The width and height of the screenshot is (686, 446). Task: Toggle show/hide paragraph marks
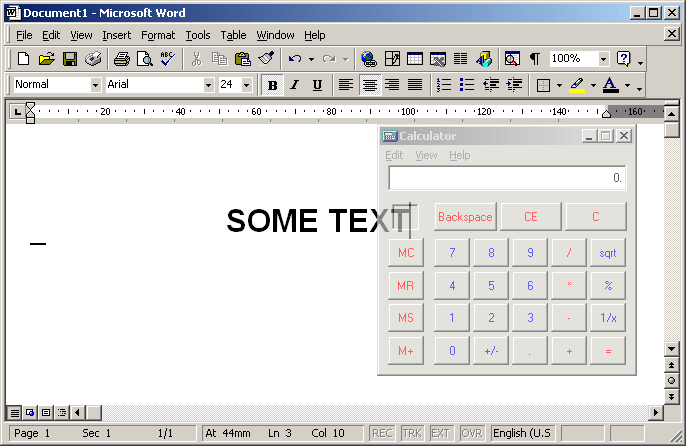coord(535,59)
